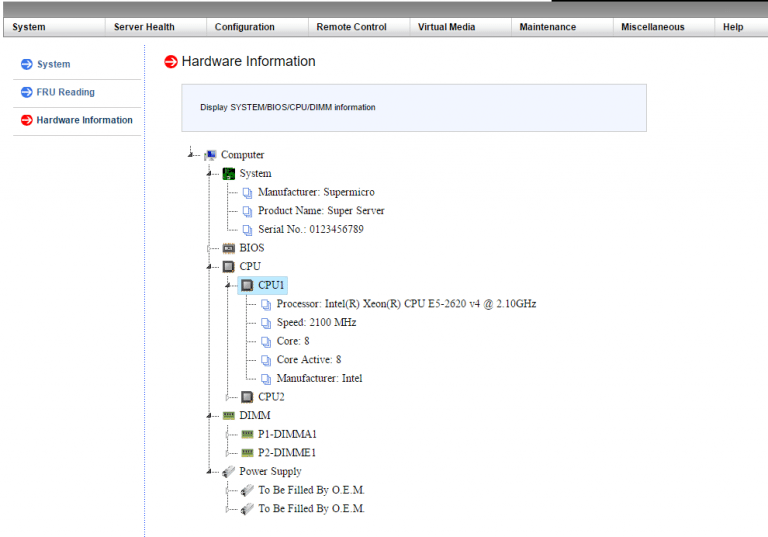Select the P1-DIMMA1 label
The image size is (768, 537).
(x=287, y=434)
